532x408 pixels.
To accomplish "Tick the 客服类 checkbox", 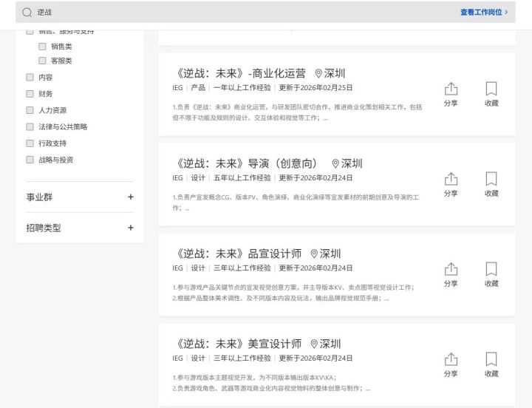I will point(42,61).
